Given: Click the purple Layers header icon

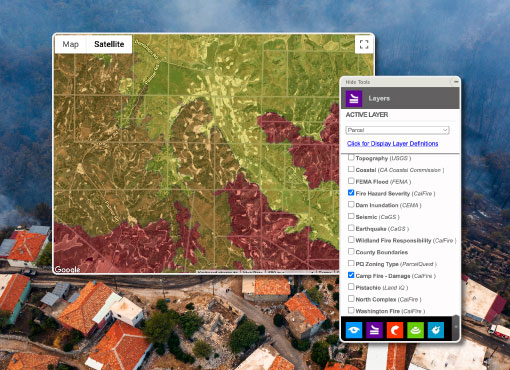Looking at the screenshot, I should pyautogui.click(x=354, y=99).
